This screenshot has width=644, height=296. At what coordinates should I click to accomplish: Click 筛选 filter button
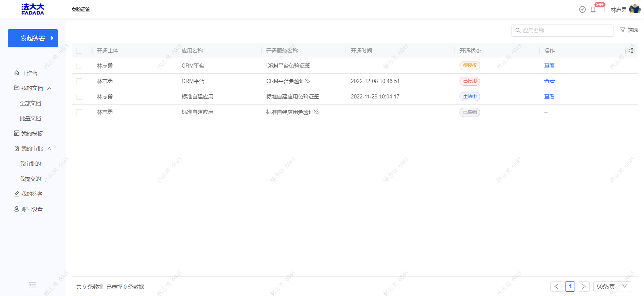[x=629, y=30]
